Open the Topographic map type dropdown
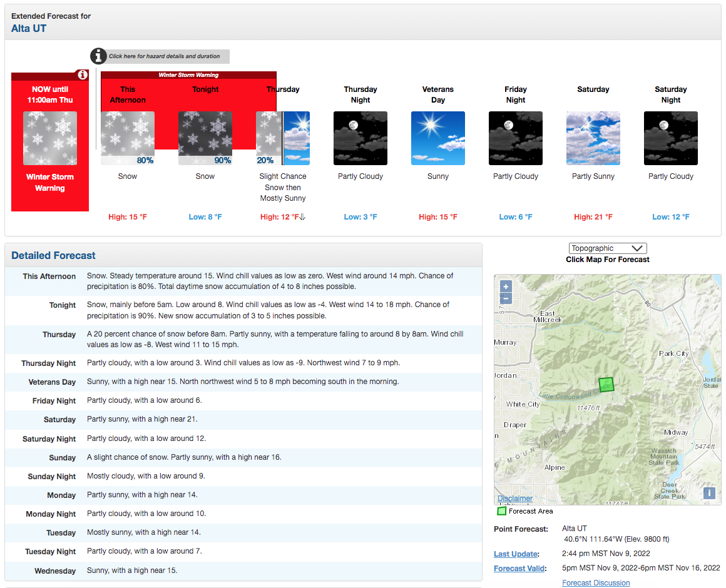The image size is (726, 588). tap(608, 248)
